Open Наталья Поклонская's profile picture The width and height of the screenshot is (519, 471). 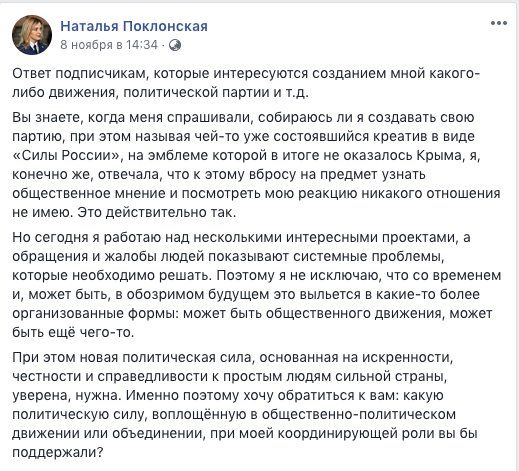point(32,35)
